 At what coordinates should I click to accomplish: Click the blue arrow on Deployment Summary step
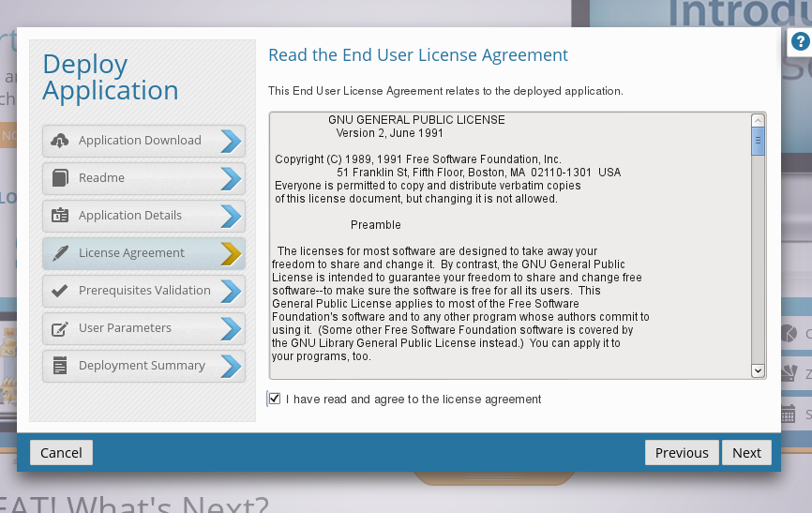[231, 366]
